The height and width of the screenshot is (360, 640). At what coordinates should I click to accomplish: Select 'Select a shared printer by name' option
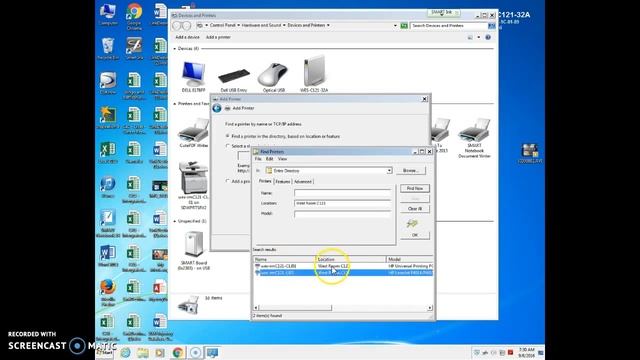point(228,146)
